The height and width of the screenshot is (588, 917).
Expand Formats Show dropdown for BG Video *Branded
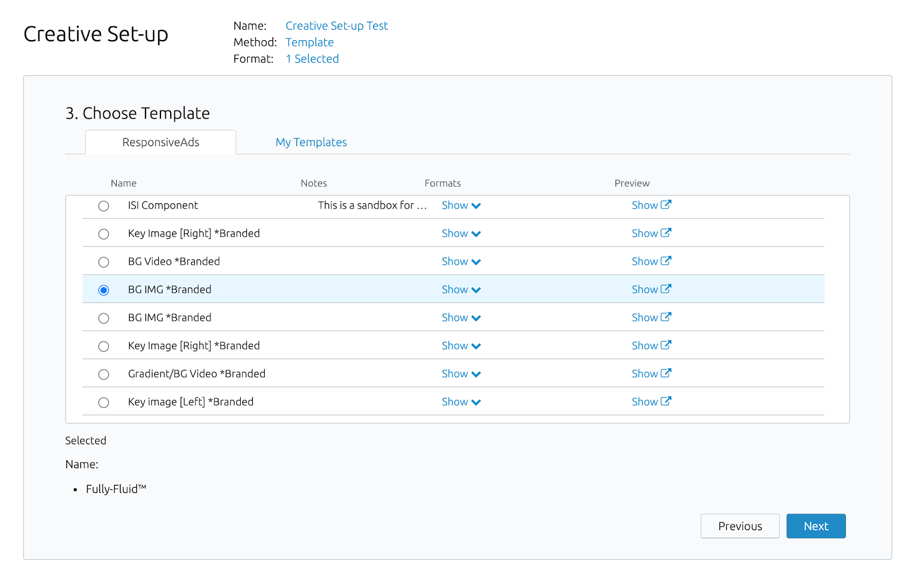(x=461, y=261)
